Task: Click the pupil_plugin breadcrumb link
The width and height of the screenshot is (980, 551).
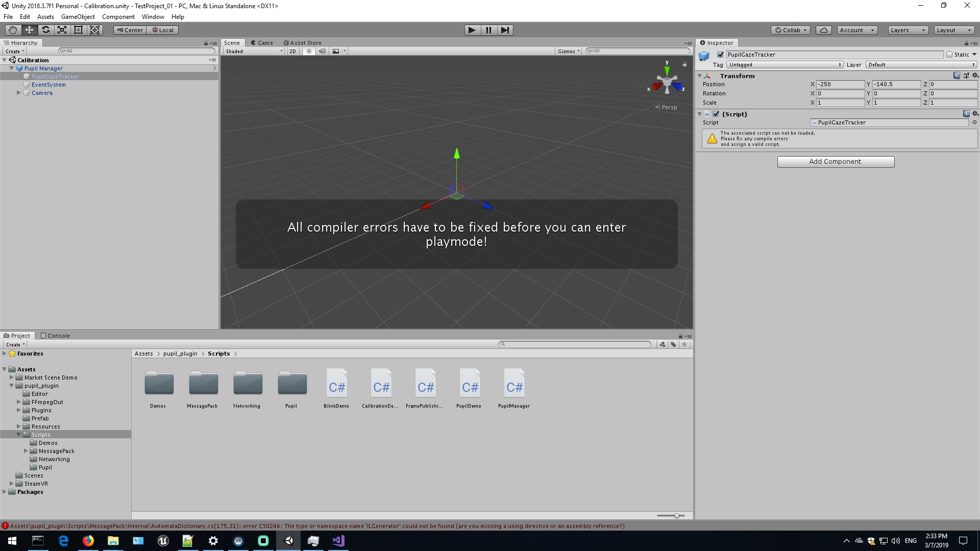Action: 180,354
